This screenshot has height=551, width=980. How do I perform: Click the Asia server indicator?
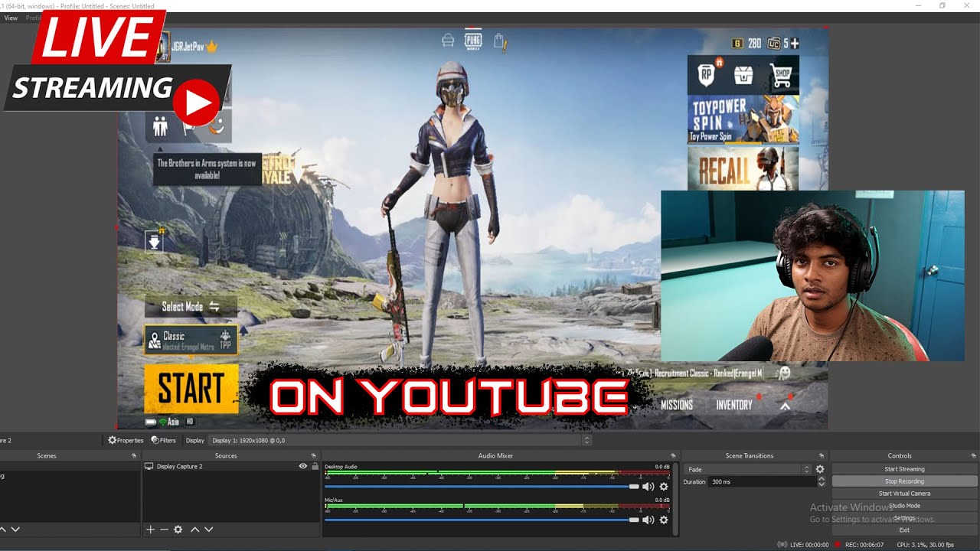click(168, 422)
